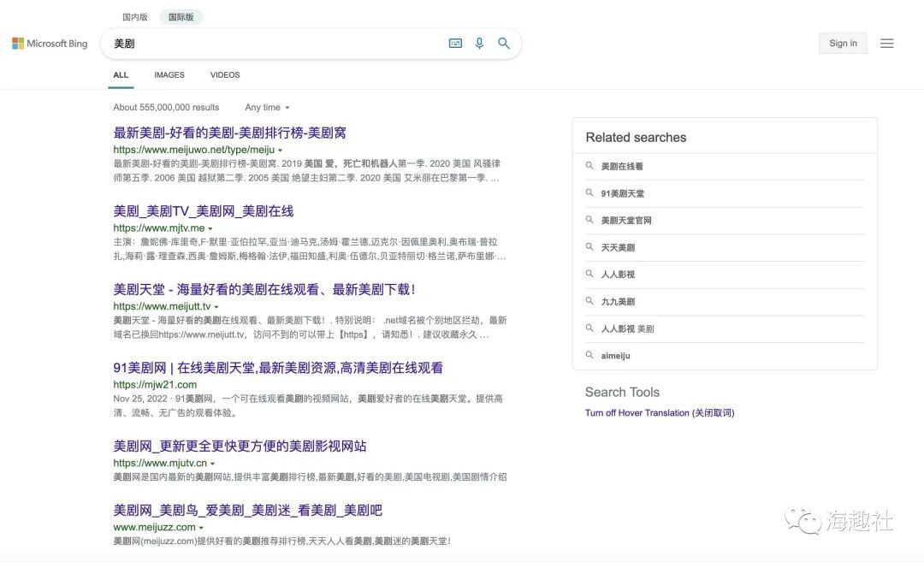Switch to the VIDEOS tab
The width and height of the screenshot is (924, 562).
coord(225,75)
